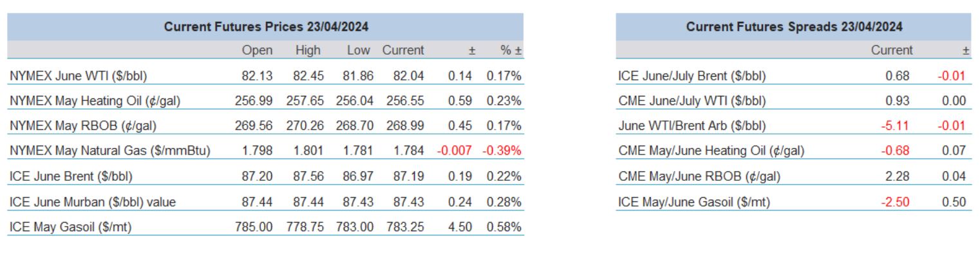
Task: Select the ICE June Murban row label
Action: pyautogui.click(x=93, y=201)
